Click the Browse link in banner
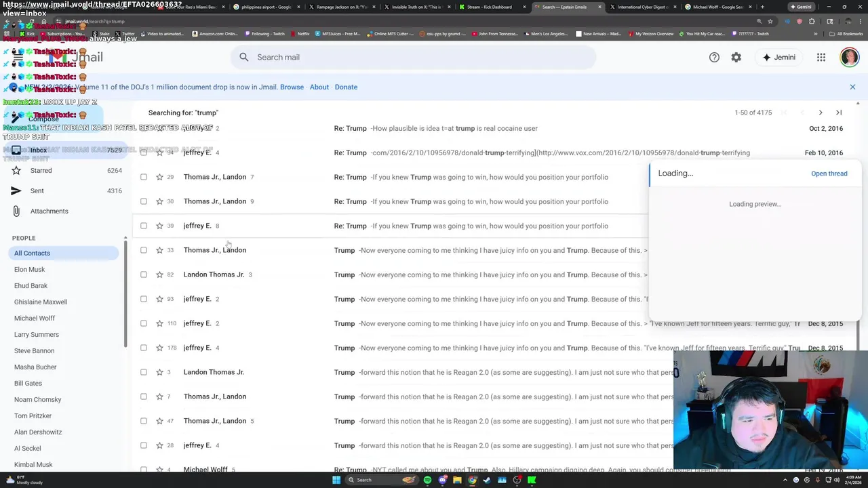 (292, 87)
